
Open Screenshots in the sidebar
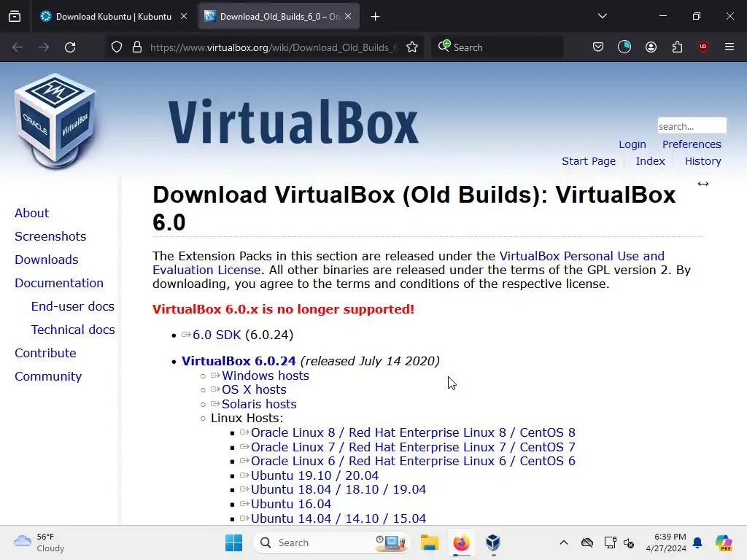(50, 236)
